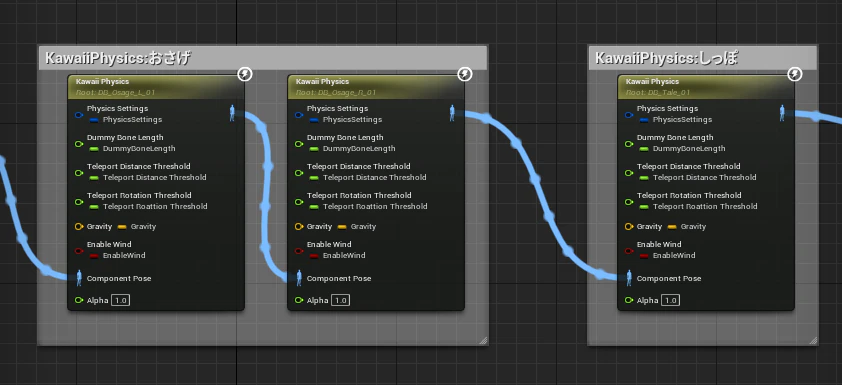Click Teleport Rotation Threshold pin on DB_Osage_R_01 node
The image size is (842, 385).
pyautogui.click(x=299, y=201)
